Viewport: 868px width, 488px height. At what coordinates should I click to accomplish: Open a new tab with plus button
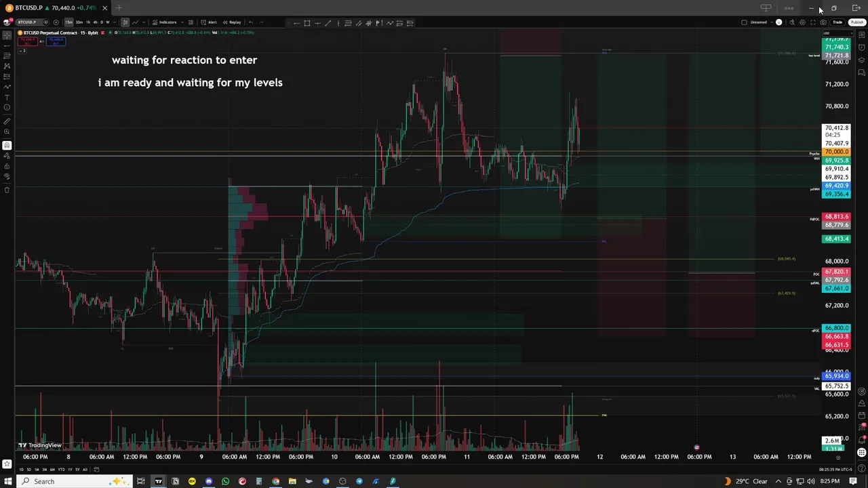[x=119, y=7]
